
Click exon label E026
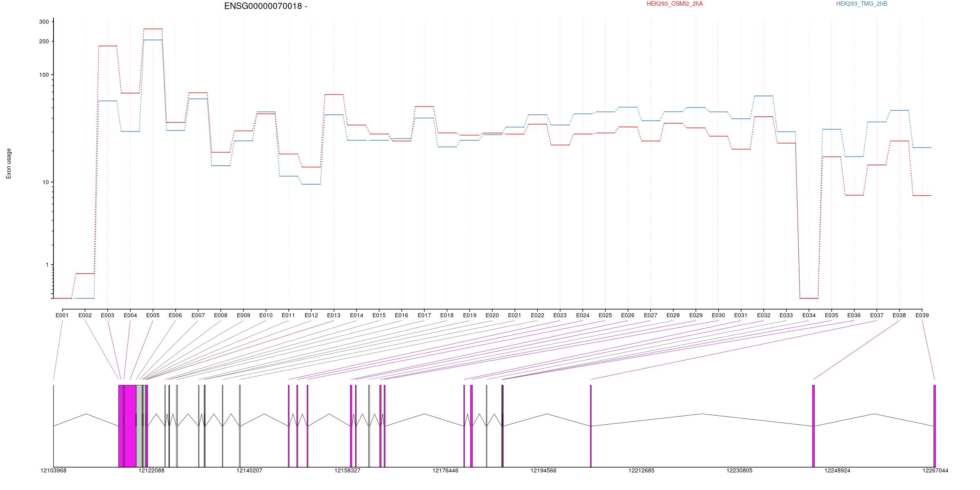(x=628, y=315)
